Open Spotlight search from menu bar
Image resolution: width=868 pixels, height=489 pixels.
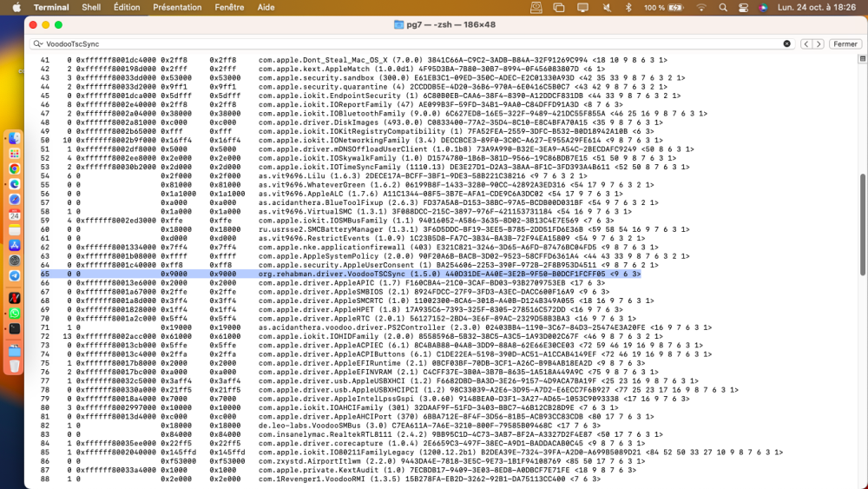[723, 7]
